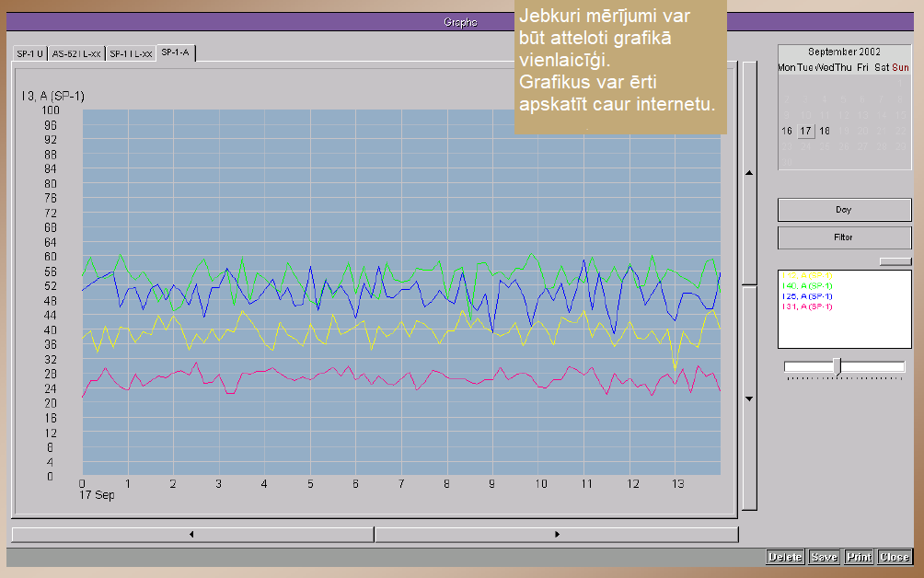Screen dimensions: 924x578
Task: Select day 16 in the calendar
Action: pos(787,131)
